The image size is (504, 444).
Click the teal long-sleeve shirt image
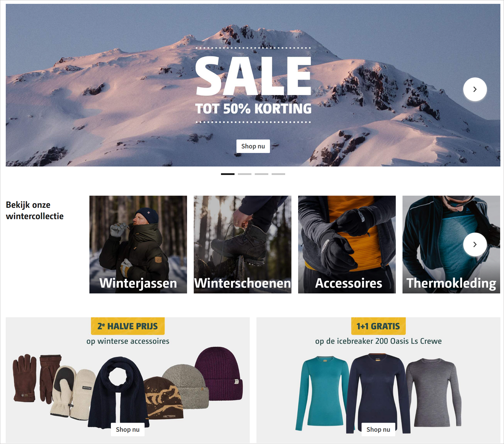point(322,393)
